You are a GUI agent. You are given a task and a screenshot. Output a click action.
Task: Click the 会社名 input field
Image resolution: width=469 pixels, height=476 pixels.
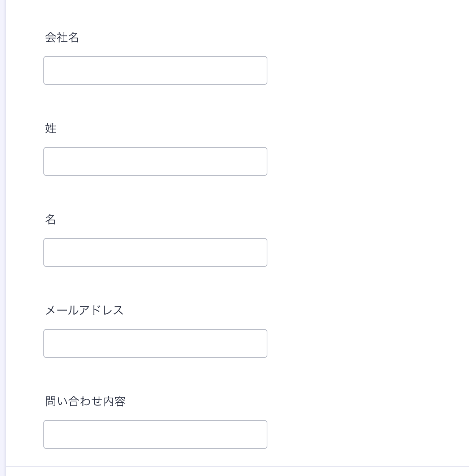click(x=155, y=70)
